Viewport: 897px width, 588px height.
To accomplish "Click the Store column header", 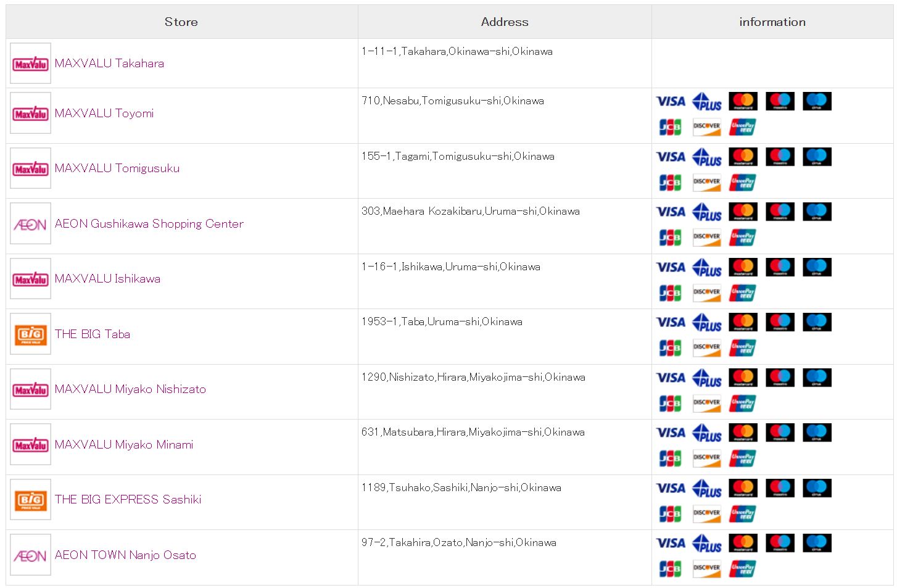I will point(181,22).
